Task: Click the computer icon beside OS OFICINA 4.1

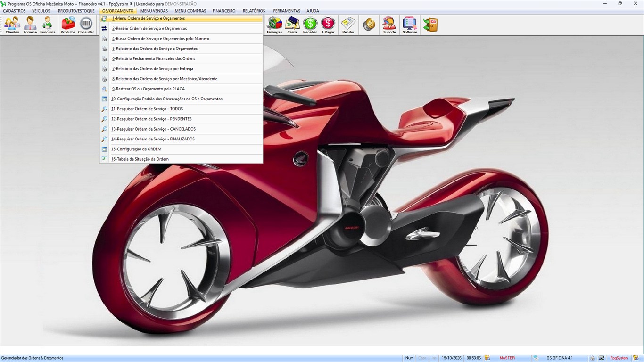Action: (536, 358)
